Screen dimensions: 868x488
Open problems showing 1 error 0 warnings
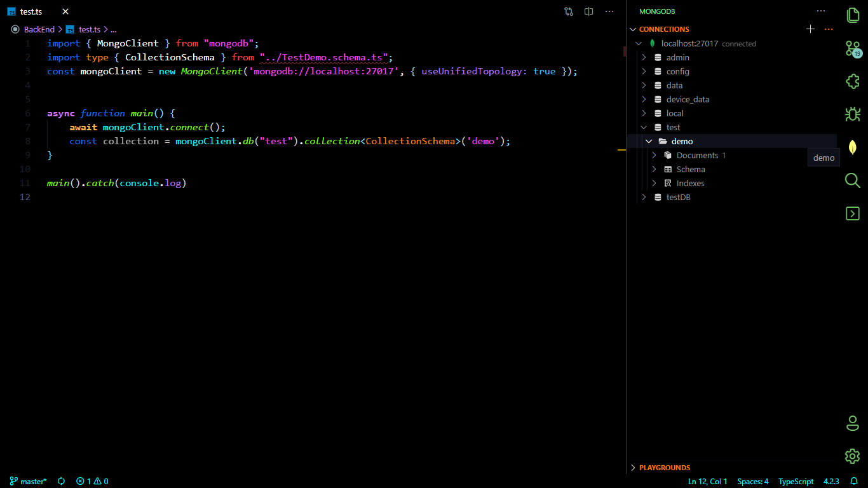click(x=92, y=482)
